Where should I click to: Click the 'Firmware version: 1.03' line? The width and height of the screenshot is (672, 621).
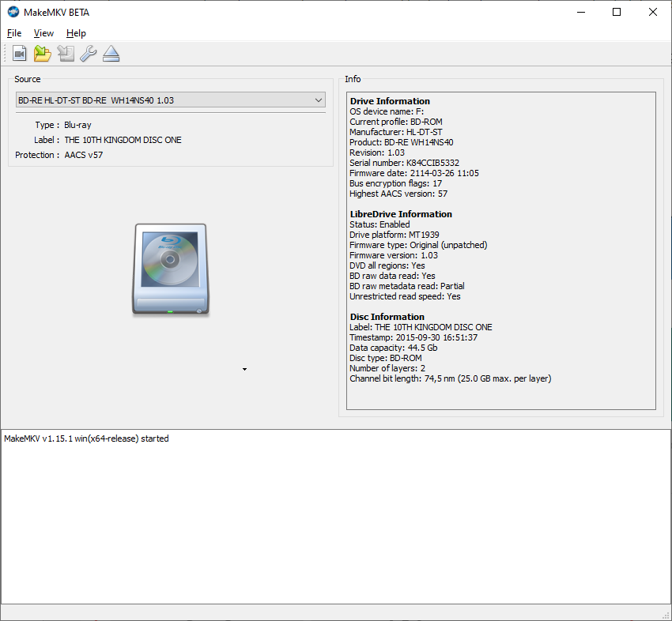[394, 255]
